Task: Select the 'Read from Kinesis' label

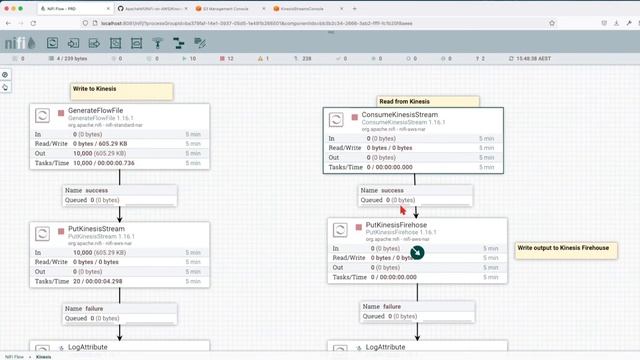Action: 428,102
